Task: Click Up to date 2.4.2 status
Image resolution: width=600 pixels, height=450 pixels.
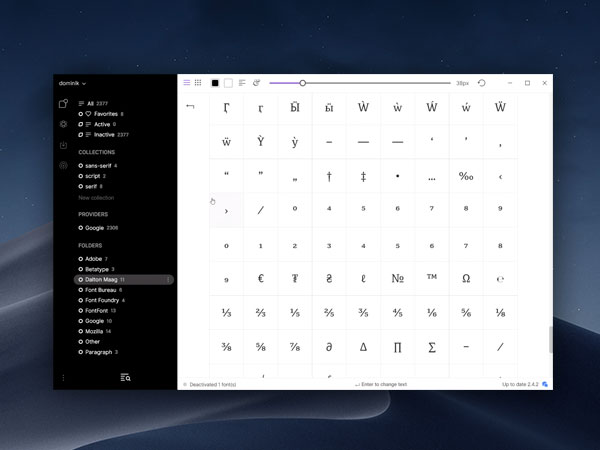Action: pos(520,384)
